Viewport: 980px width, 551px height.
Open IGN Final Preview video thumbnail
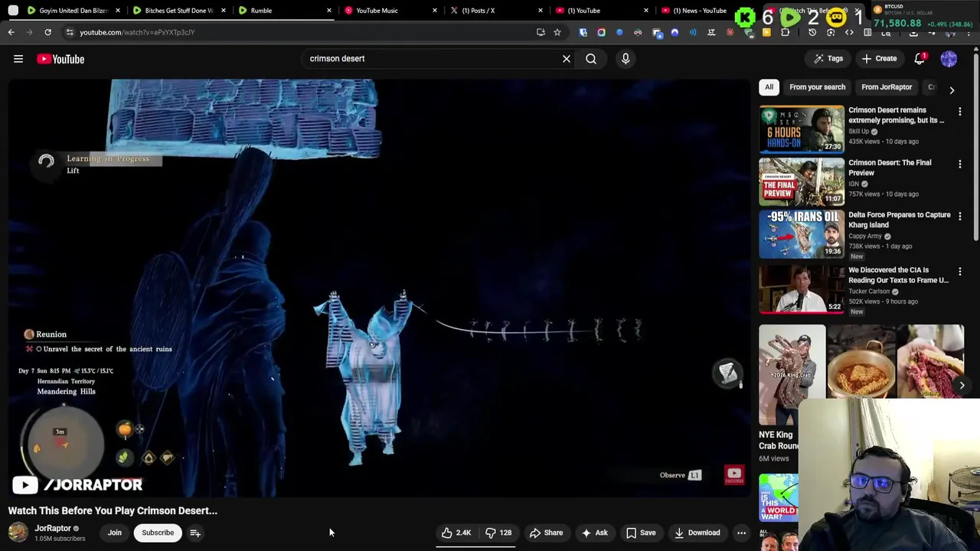[802, 182]
